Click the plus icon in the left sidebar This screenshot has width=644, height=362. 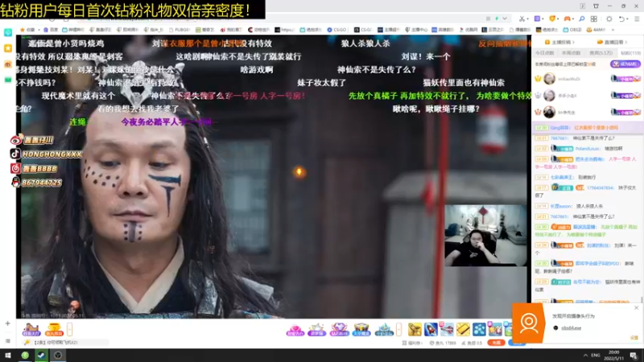pyautogui.click(x=7, y=323)
